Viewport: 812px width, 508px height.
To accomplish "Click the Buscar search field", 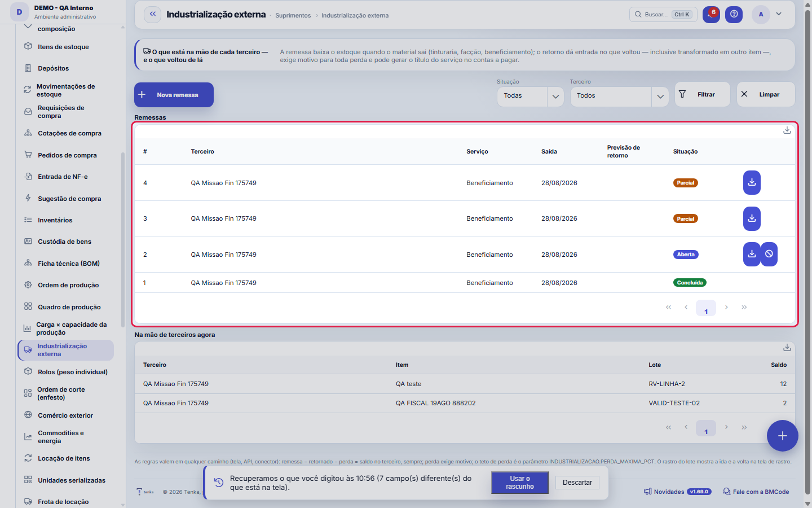I will (x=663, y=15).
